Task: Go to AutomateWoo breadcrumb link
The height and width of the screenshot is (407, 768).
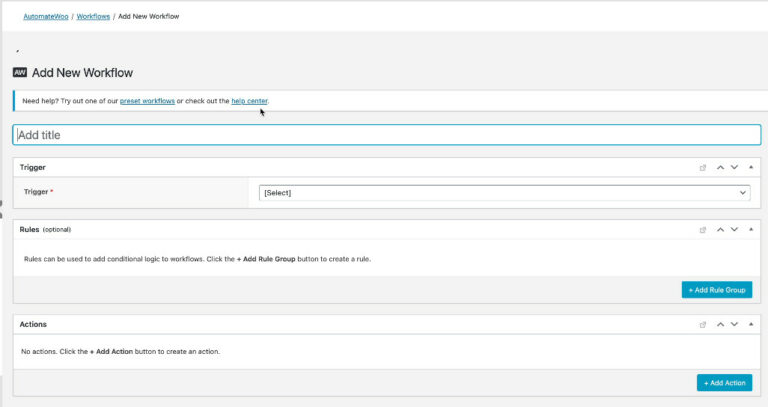Action: 44,17
